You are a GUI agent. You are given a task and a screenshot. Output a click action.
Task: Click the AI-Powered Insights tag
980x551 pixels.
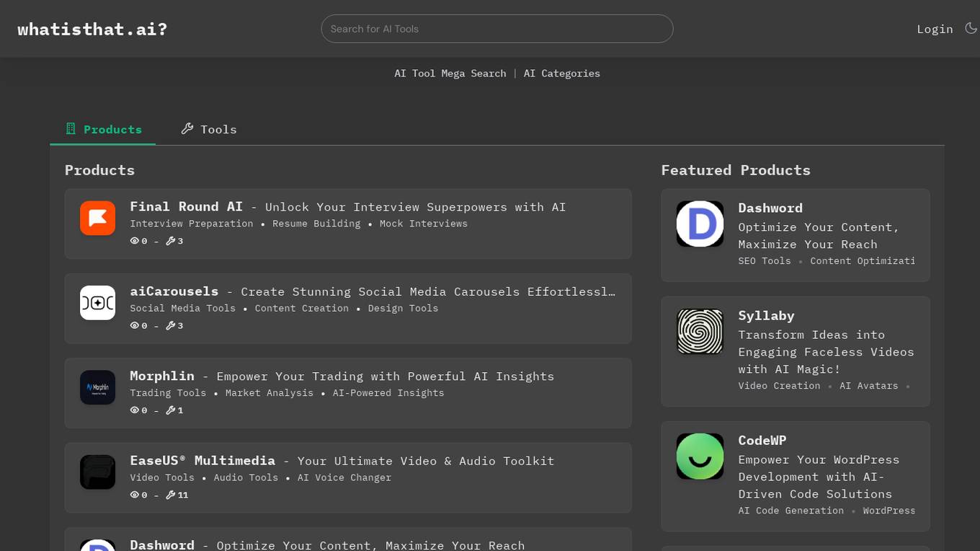pos(388,393)
